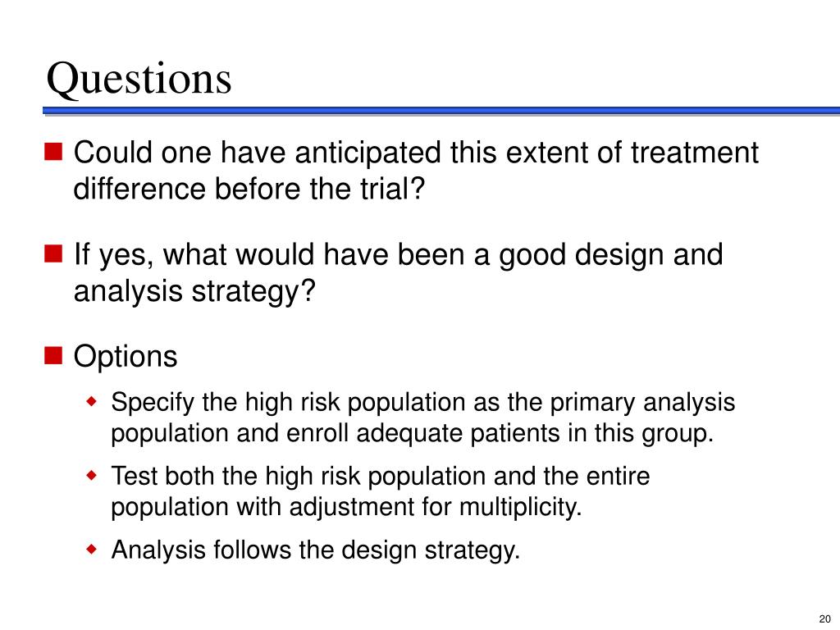
Task: Click 'population with adjustment for multiplicity' line
Action: [346, 507]
